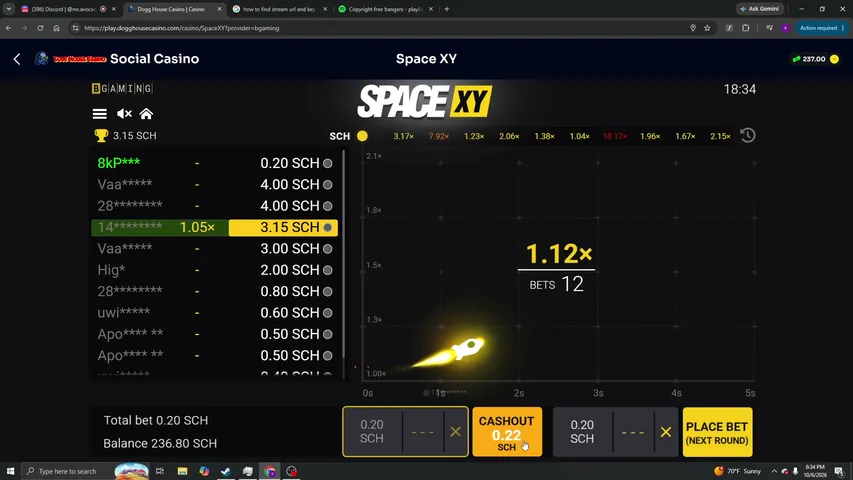Image resolution: width=853 pixels, height=480 pixels.
Task: Clear the second bet panel with X
Action: click(665, 432)
